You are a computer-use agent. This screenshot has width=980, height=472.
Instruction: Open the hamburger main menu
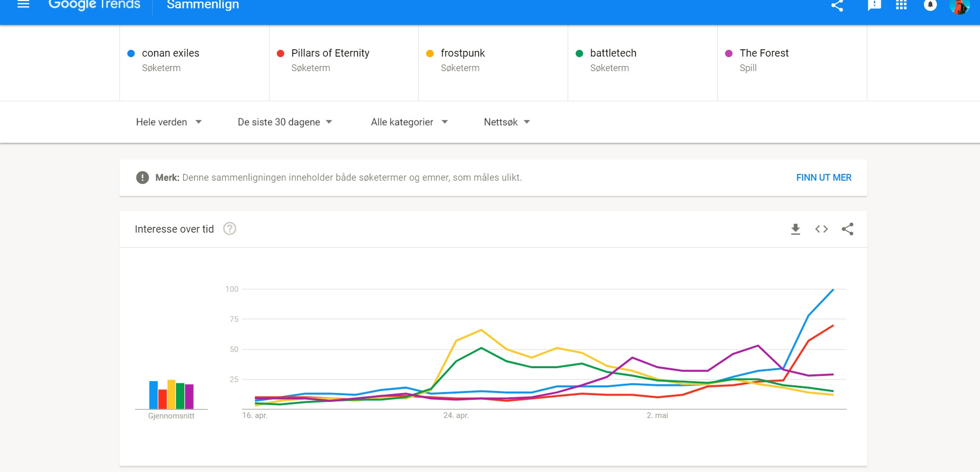coord(23,5)
